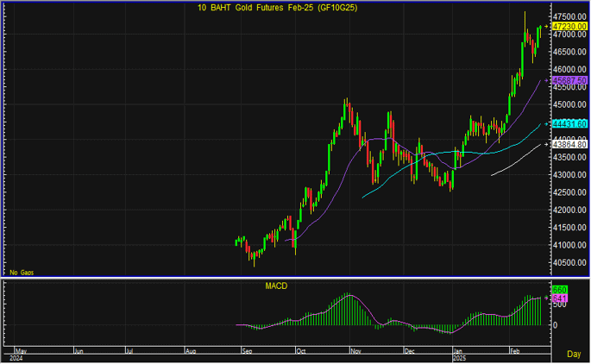Click the 46000.00 level on price axis
Screen dimensions: 591x364
[x=570, y=70]
